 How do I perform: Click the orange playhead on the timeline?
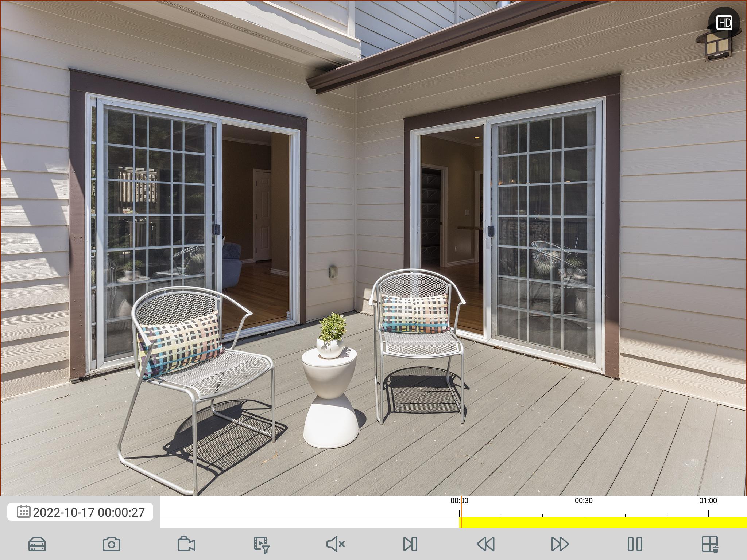tap(461, 512)
